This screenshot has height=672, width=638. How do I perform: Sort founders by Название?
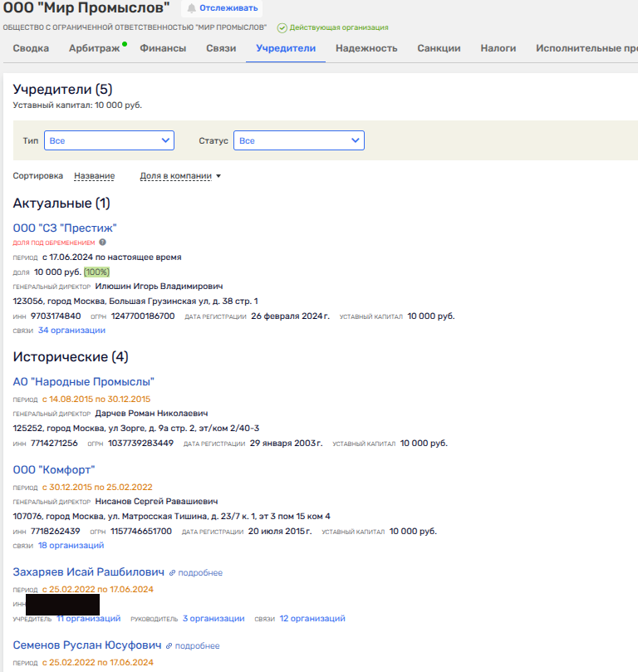click(94, 176)
